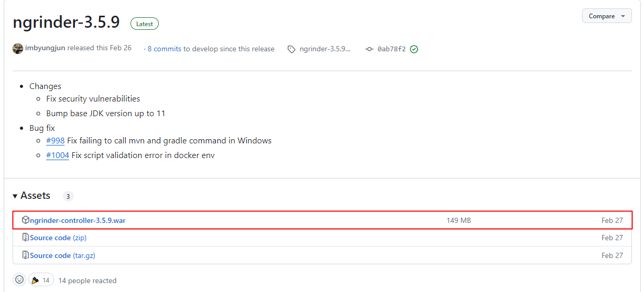The width and height of the screenshot is (644, 292).
Task: Click the package icon beside the war file
Action: [x=25, y=220]
